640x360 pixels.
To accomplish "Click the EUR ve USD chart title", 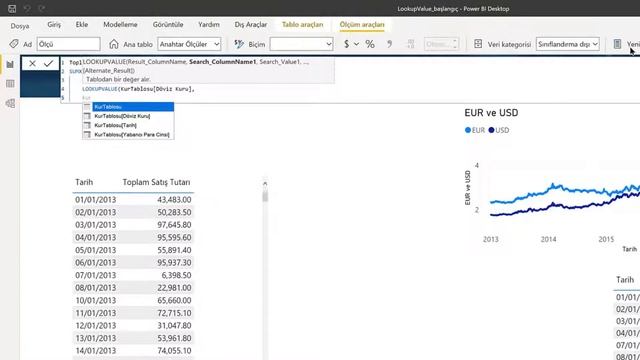I will (491, 113).
